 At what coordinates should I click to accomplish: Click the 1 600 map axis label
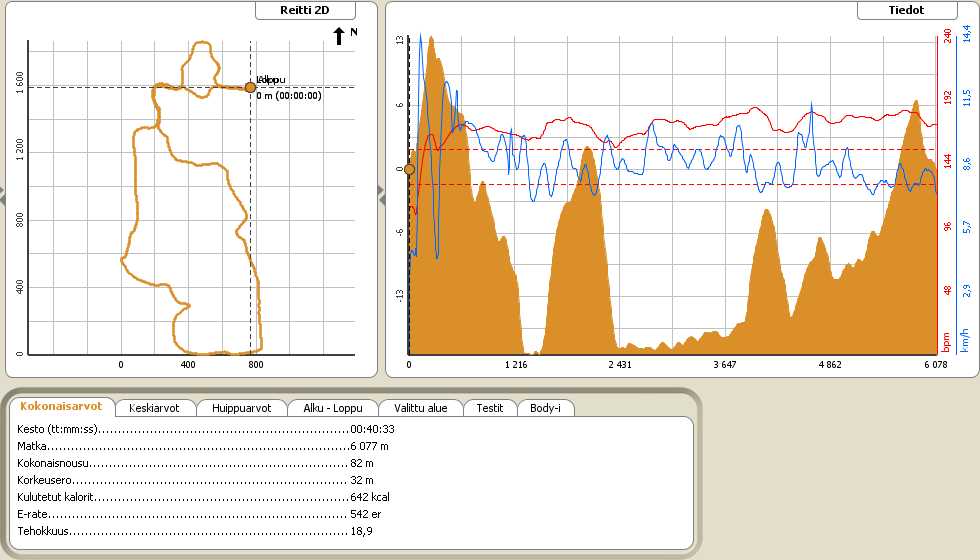20,82
